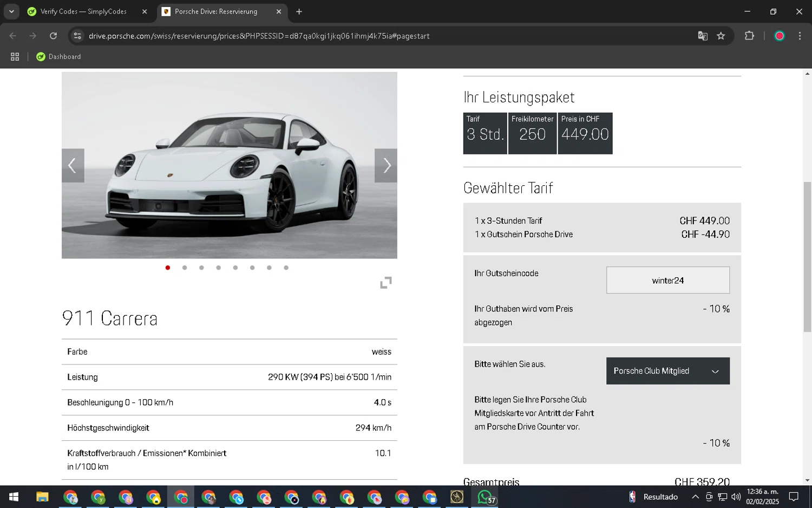Open the tab search dropdown arrow
Image resolution: width=812 pixels, height=508 pixels.
[11, 11]
